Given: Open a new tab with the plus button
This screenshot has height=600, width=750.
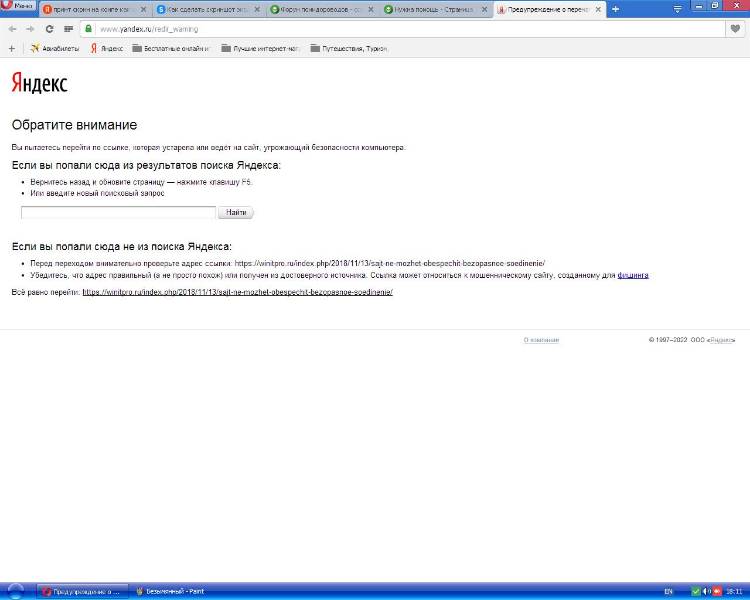Looking at the screenshot, I should pyautogui.click(x=615, y=9).
